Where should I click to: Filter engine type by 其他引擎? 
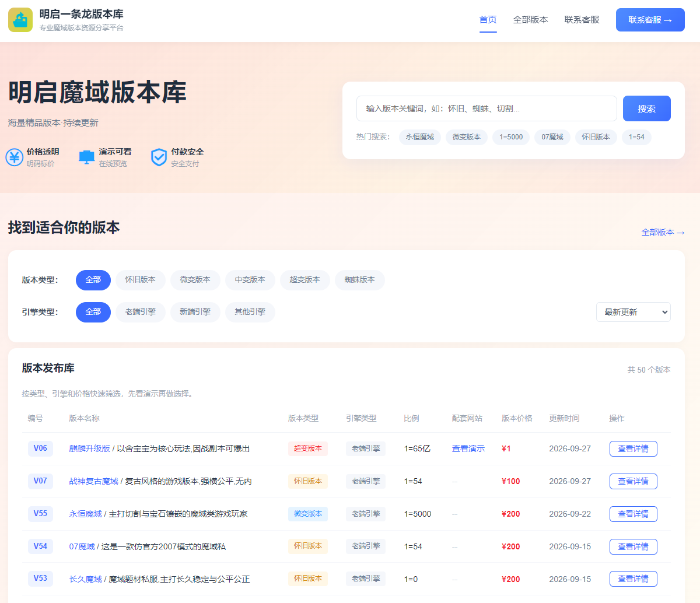[x=250, y=312]
